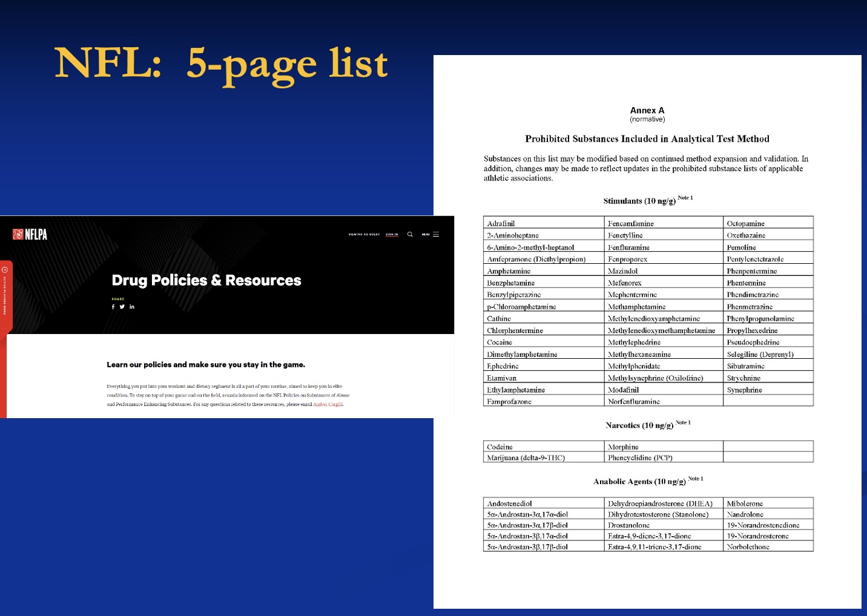Open the hamburger menu icon
Screen dimensions: 867x616
tap(435, 234)
